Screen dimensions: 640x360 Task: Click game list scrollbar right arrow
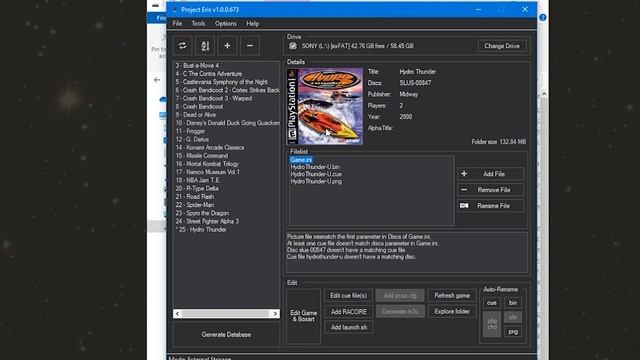pos(275,313)
